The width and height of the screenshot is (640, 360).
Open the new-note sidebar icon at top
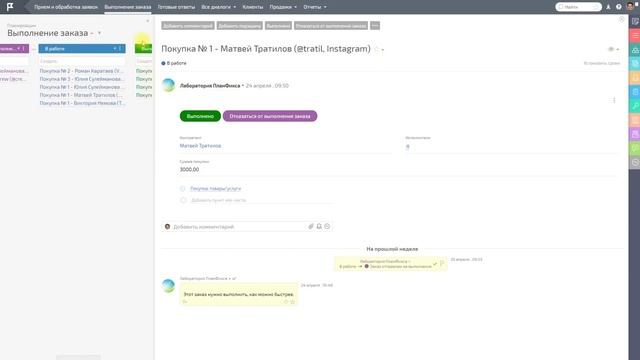pos(635,22)
